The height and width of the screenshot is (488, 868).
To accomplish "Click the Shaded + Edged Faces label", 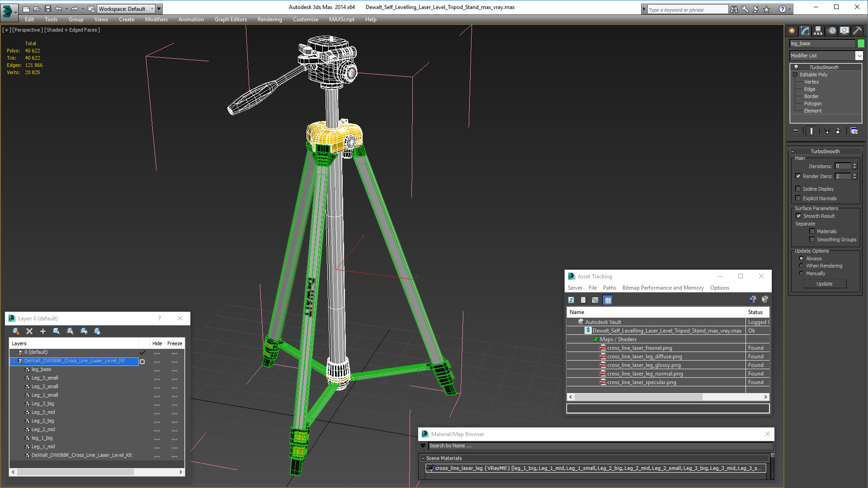I will pos(72,30).
